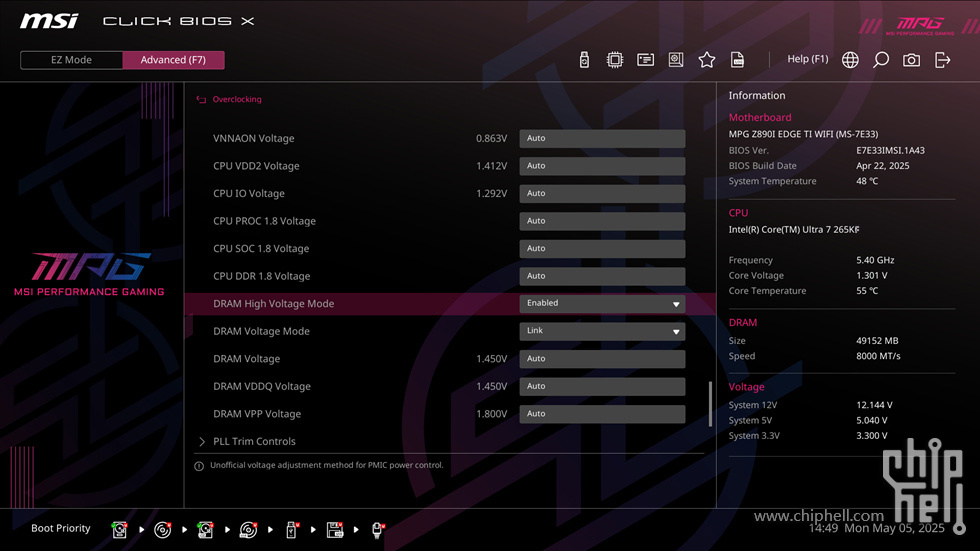Switch to EZ Mode

[71, 60]
